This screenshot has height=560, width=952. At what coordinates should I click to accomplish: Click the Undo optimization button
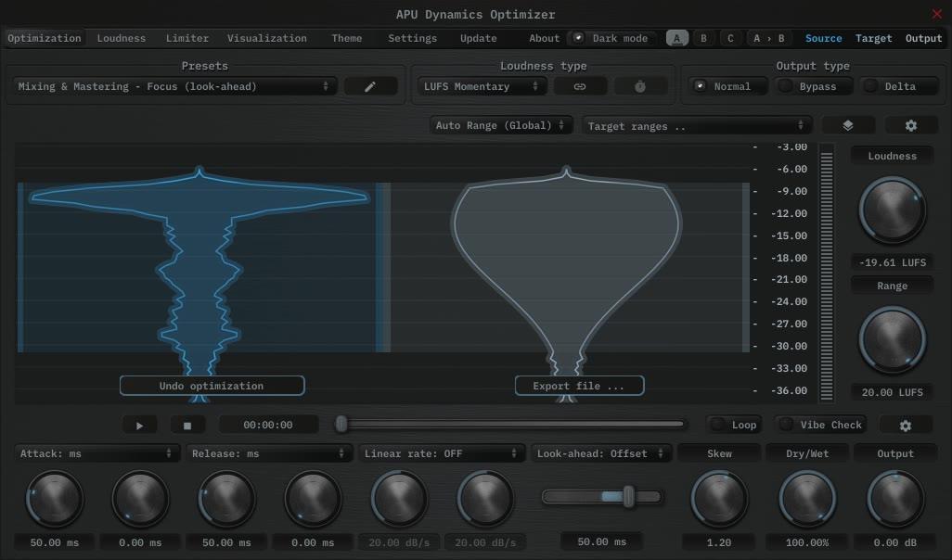pos(212,386)
